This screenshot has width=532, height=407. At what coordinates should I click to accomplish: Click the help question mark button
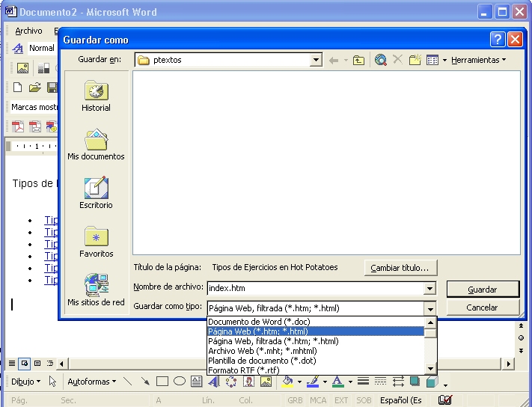click(498, 40)
